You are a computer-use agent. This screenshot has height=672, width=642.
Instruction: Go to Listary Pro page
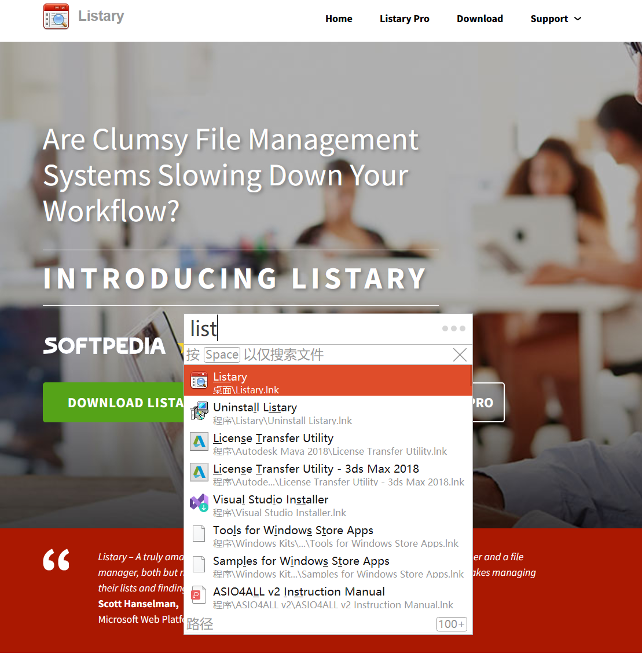click(404, 19)
